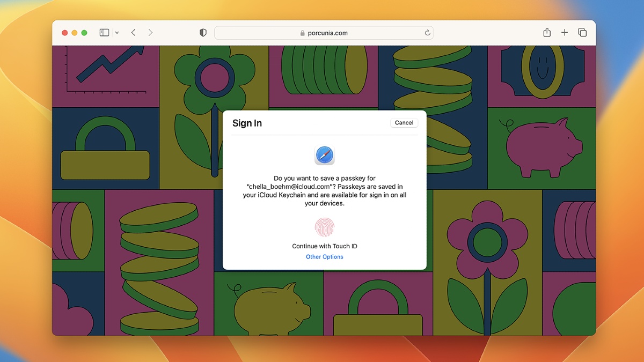
Task: Click the porcunia.com address bar
Action: [x=324, y=33]
